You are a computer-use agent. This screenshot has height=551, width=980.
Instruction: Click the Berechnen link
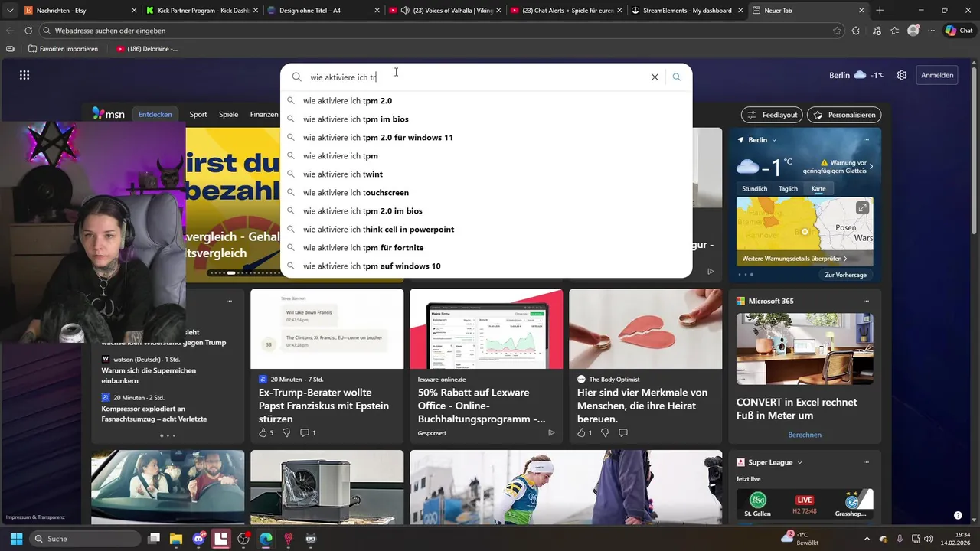point(805,435)
